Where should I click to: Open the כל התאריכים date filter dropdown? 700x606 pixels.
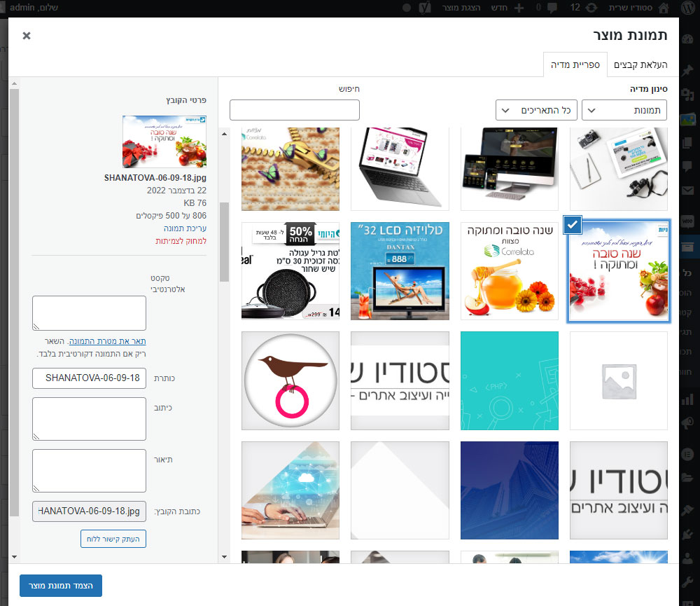click(x=536, y=111)
